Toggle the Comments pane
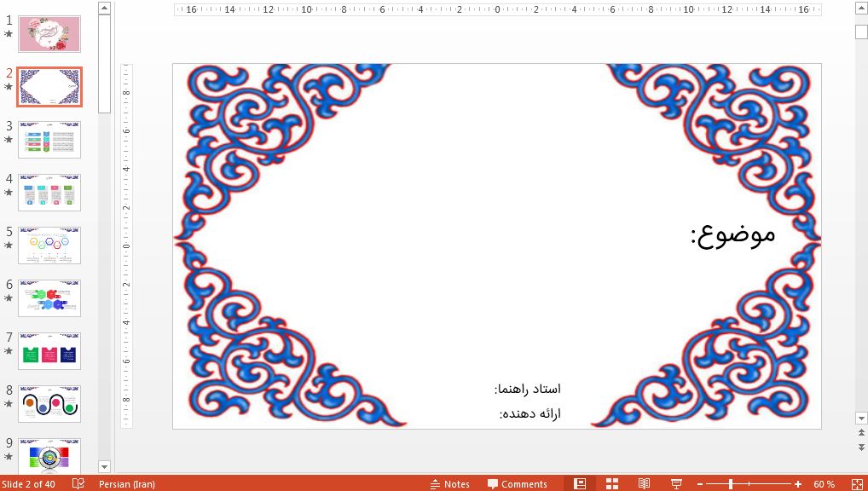Viewport: 868px width, 491px height. coord(517,483)
